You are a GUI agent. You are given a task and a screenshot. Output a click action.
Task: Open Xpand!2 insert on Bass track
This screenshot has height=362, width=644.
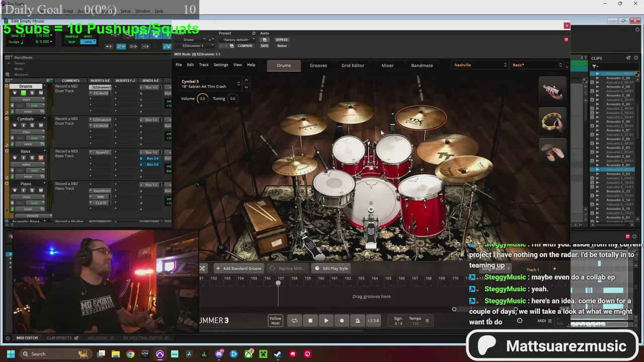tap(101, 152)
